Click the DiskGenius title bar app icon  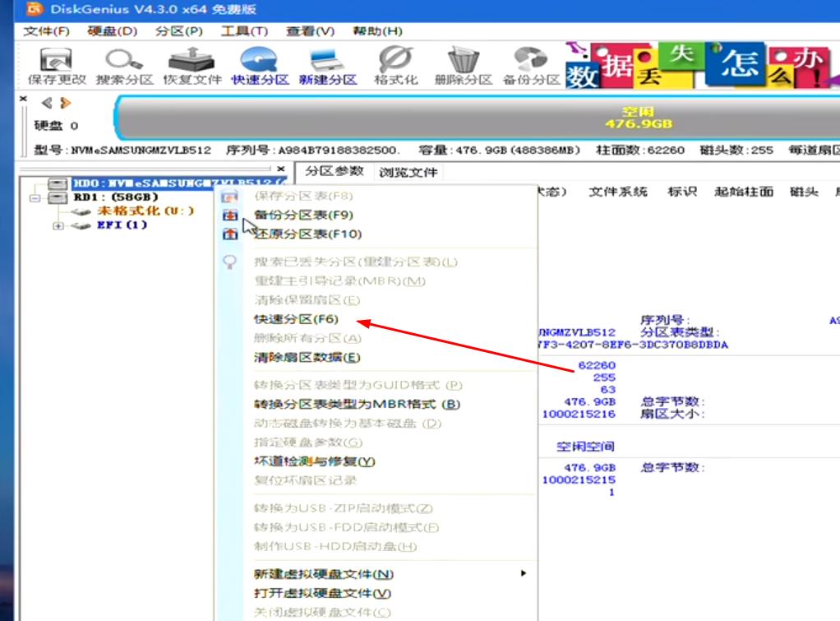pyautogui.click(x=35, y=8)
